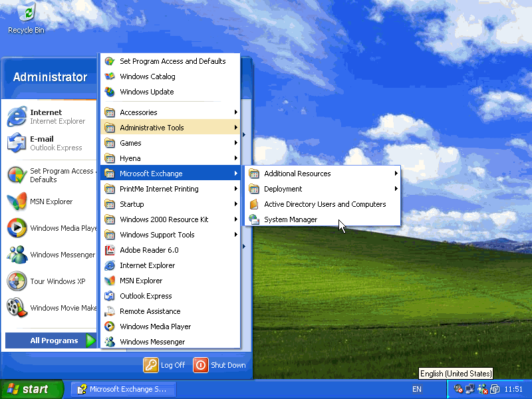The image size is (532, 399).
Task: Expand Windows Support Tools group
Action: (x=170, y=235)
